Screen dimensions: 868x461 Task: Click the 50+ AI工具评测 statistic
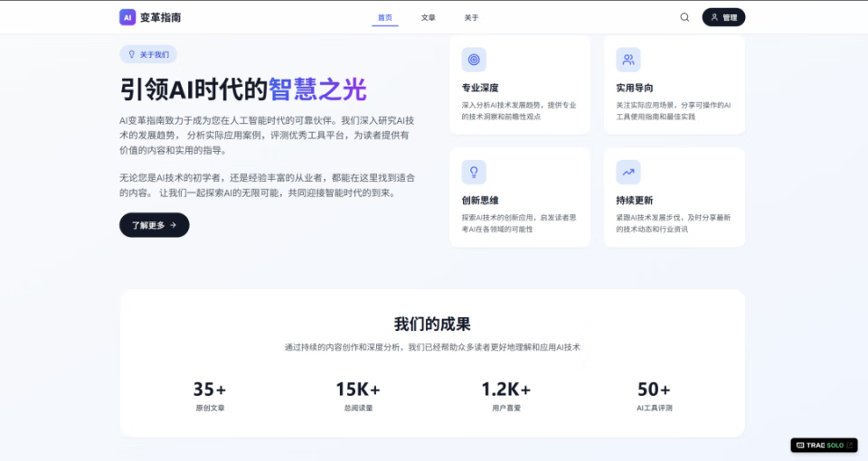(654, 396)
